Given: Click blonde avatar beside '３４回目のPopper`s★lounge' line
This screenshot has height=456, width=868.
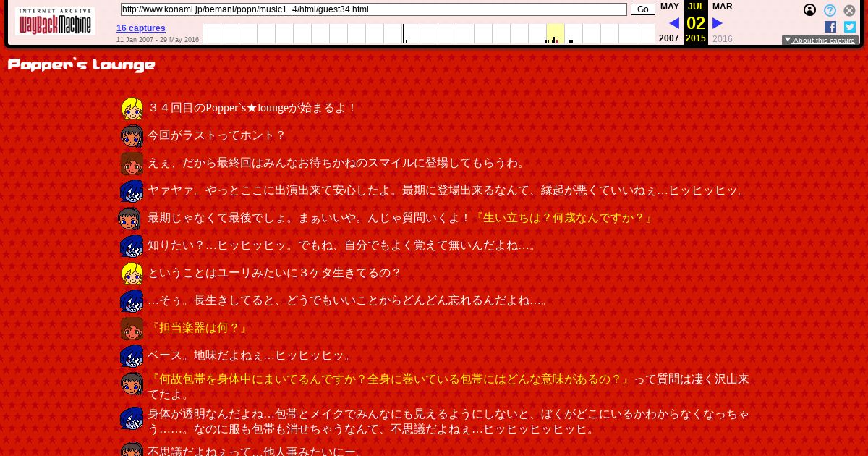Looking at the screenshot, I should click(x=132, y=109).
